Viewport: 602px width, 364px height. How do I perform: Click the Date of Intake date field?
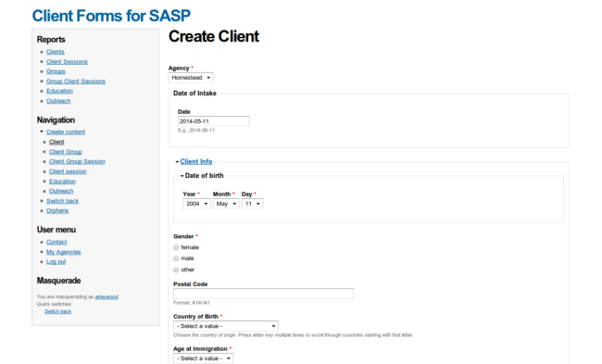coord(213,121)
